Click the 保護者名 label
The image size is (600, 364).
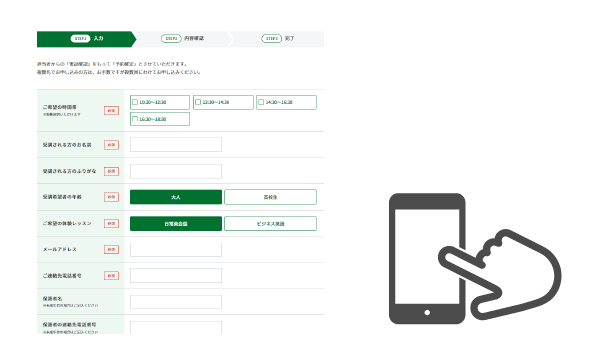pyautogui.click(x=52, y=299)
